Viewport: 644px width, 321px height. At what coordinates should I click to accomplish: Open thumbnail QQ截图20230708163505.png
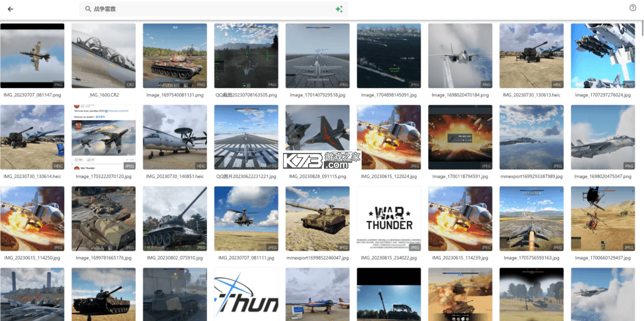click(246, 55)
